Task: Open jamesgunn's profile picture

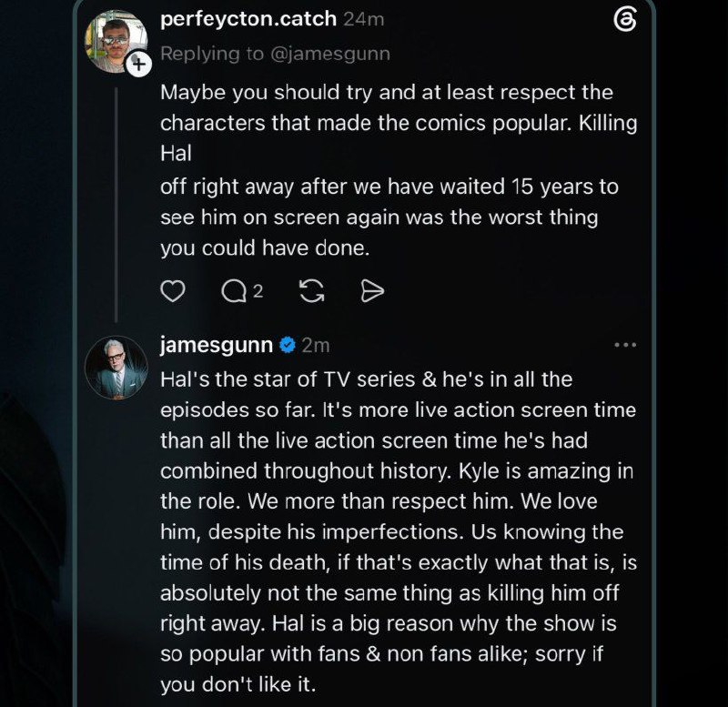Action: point(116,368)
